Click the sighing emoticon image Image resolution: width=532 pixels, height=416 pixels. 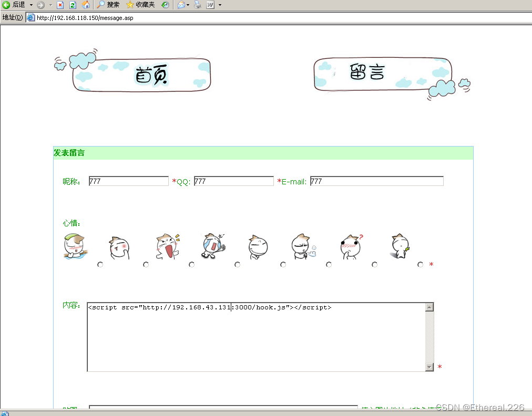[x=304, y=246]
